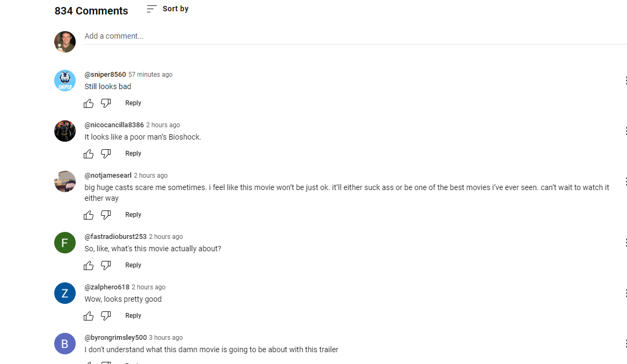Open the Sort by comments dropdown
Viewport: 627px width, 364px height.
tap(167, 9)
